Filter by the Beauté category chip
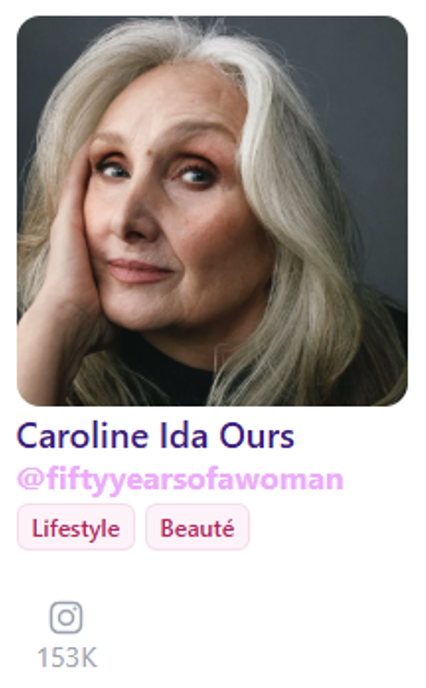Screen dimensions: 426x688 (197, 527)
